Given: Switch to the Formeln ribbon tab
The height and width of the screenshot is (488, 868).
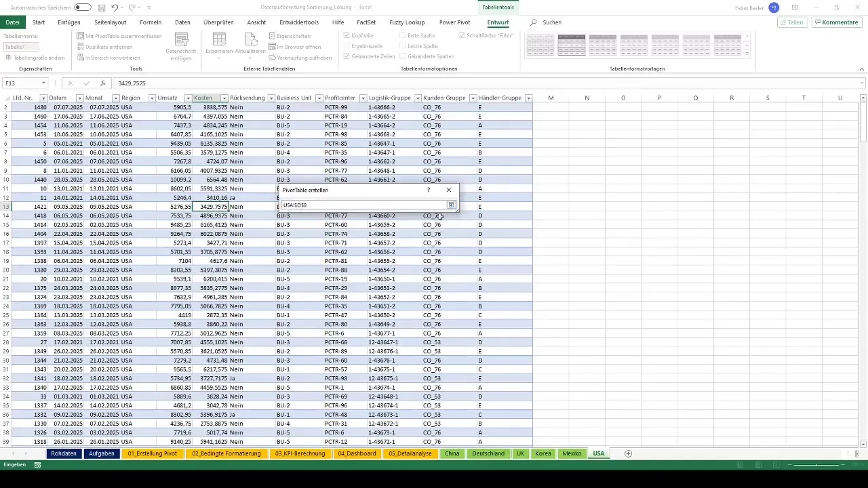Looking at the screenshot, I should point(151,22).
